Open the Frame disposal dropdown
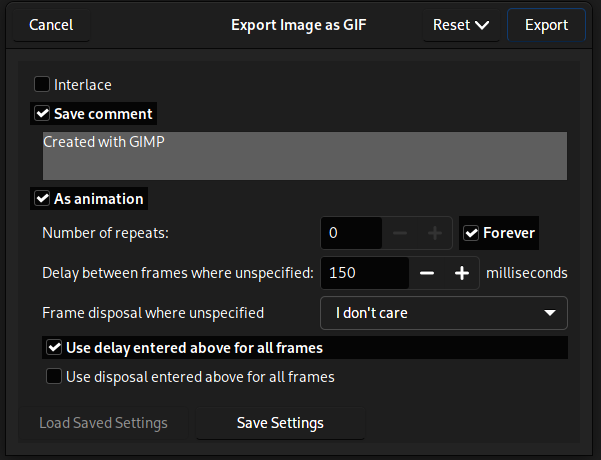 coord(443,313)
